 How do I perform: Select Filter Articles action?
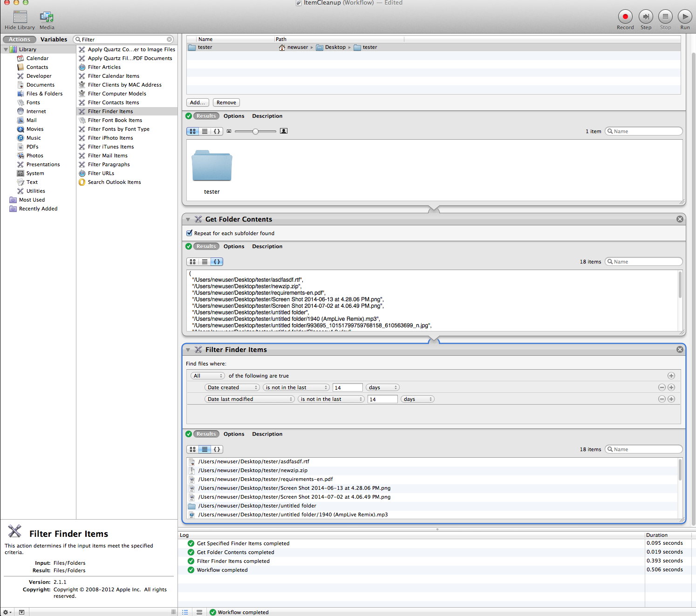pyautogui.click(x=104, y=67)
